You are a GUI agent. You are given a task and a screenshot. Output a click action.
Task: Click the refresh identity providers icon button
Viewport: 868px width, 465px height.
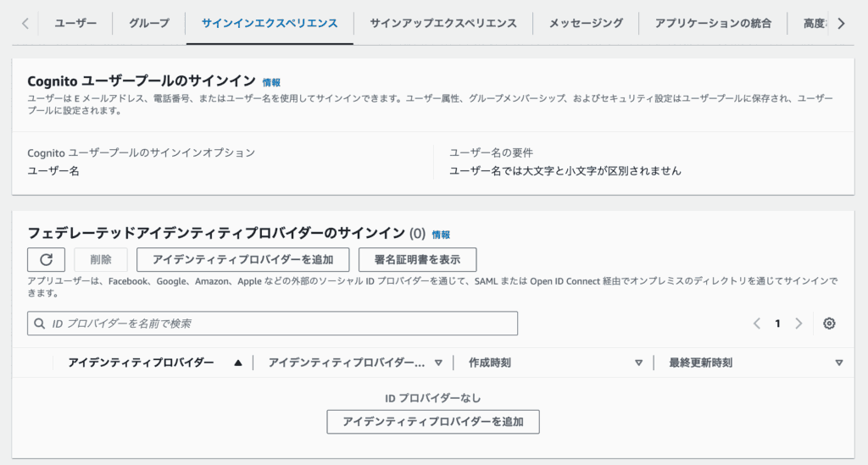pos(46,259)
